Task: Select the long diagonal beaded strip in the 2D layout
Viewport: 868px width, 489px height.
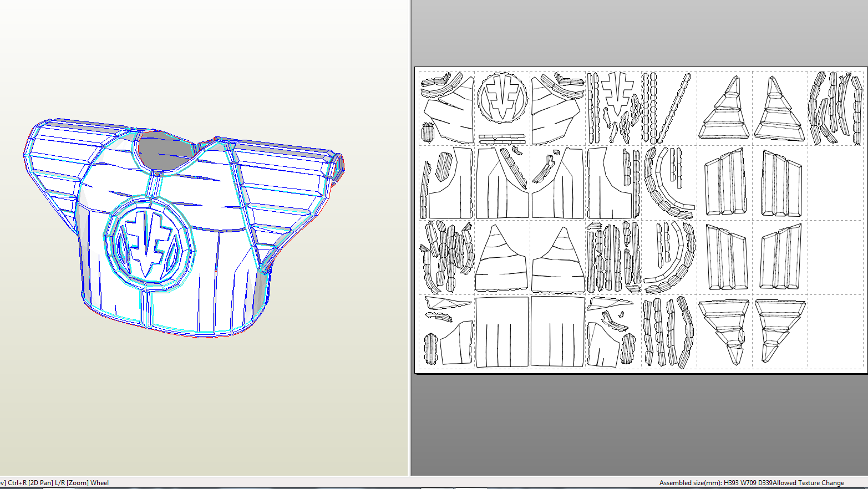Action: (x=674, y=108)
